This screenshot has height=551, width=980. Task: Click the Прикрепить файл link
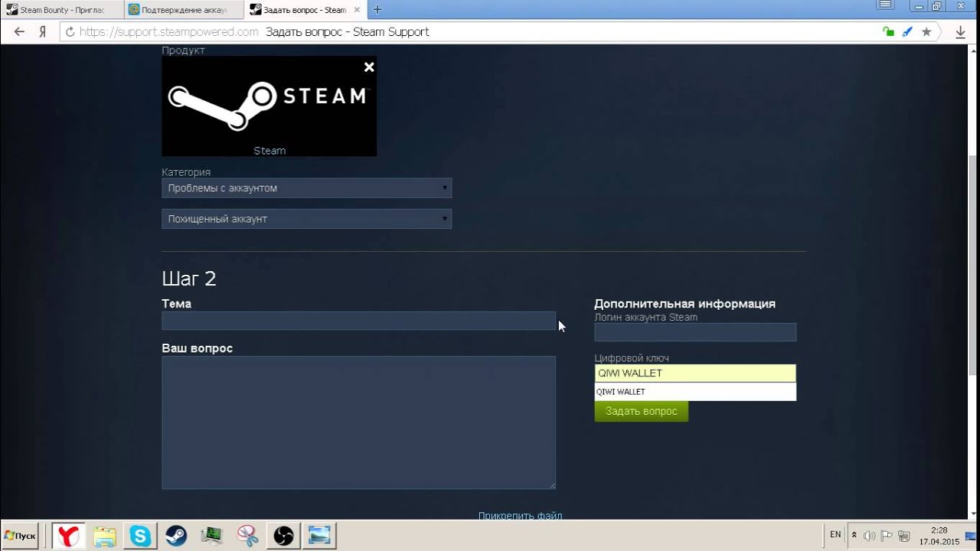(521, 516)
